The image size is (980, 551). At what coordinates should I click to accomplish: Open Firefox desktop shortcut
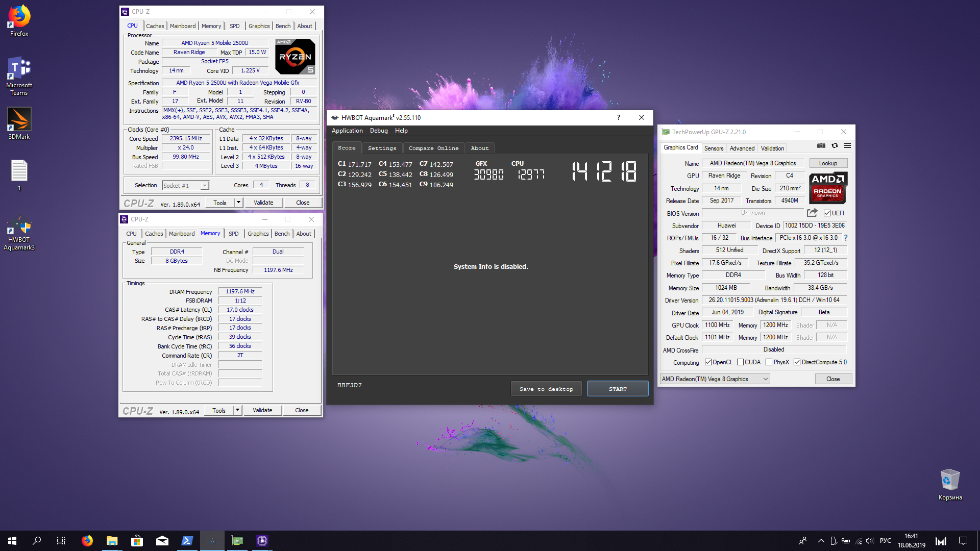pyautogui.click(x=19, y=21)
